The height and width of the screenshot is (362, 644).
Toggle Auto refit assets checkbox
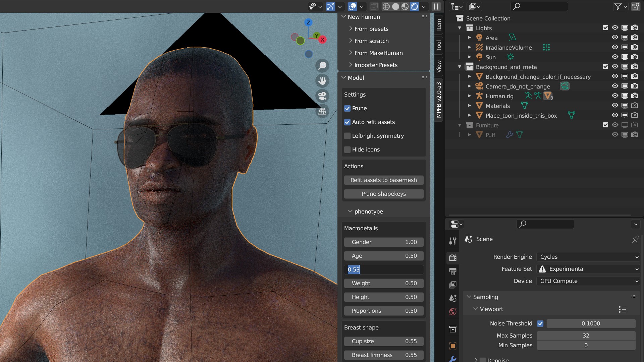[347, 122]
